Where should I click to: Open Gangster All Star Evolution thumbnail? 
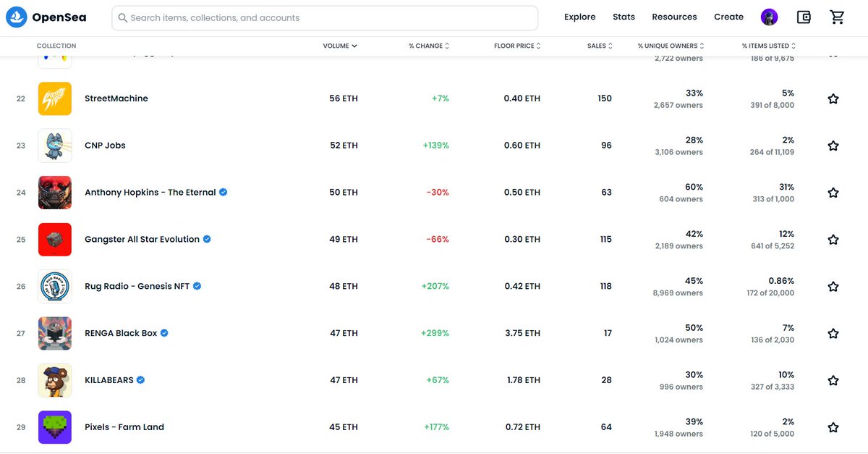click(55, 240)
